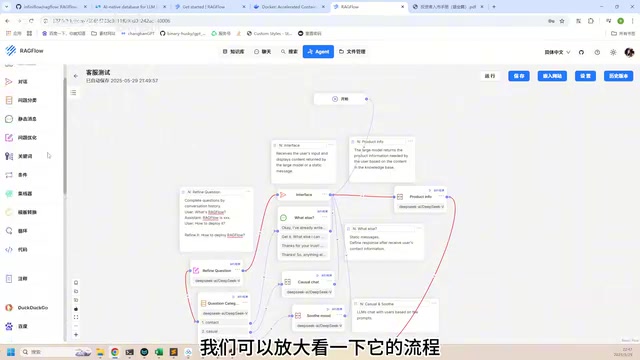Click 'Get it. What else I can' message row

click(304, 237)
